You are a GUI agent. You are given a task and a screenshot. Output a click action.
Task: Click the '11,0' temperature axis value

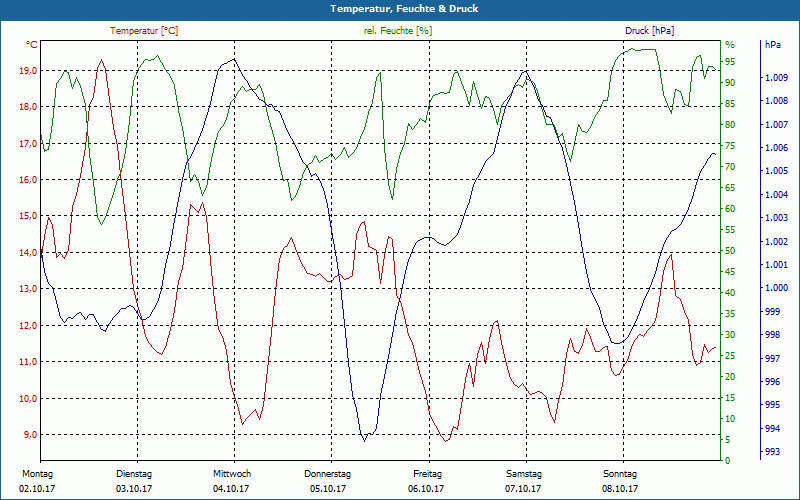[28, 362]
